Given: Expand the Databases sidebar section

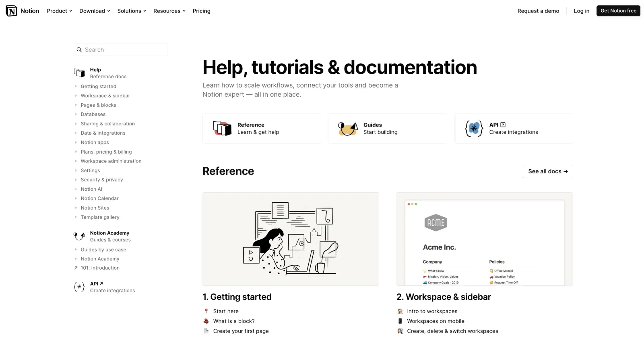Looking at the screenshot, I should pyautogui.click(x=76, y=114).
